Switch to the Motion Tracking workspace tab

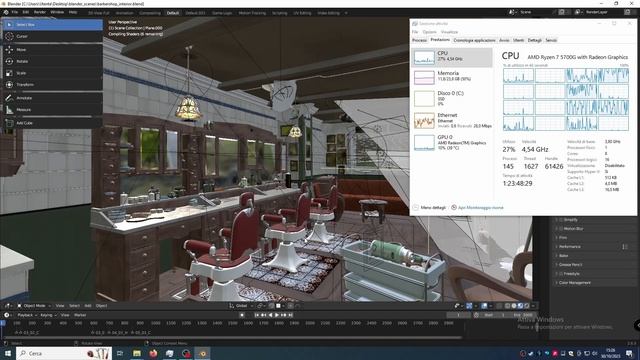[x=252, y=13]
